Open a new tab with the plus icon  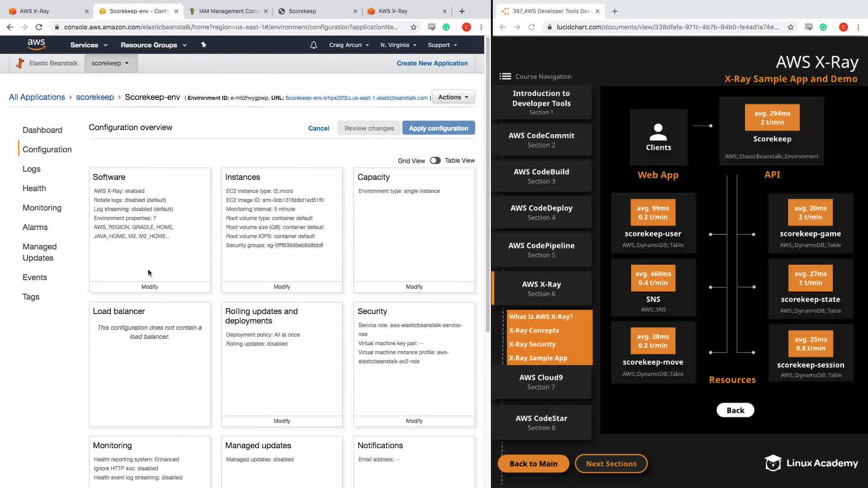tap(462, 11)
